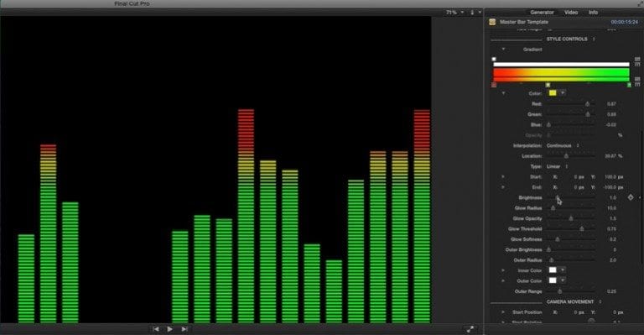
Task: Select the red gradient color stop
Action: pyautogui.click(x=494, y=85)
